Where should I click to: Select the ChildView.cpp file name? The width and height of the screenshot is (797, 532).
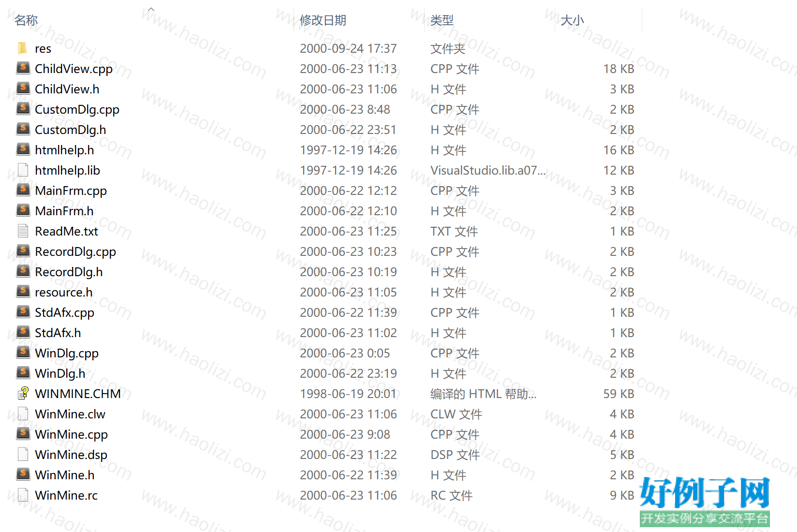(x=74, y=69)
